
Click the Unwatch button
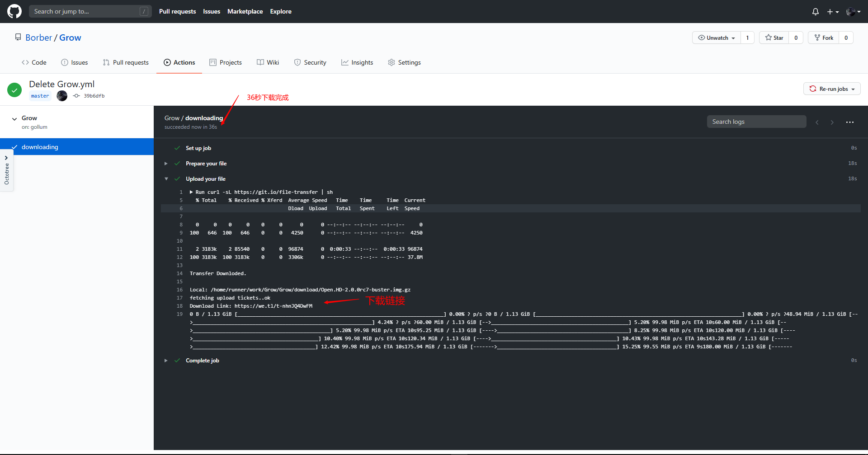717,38
